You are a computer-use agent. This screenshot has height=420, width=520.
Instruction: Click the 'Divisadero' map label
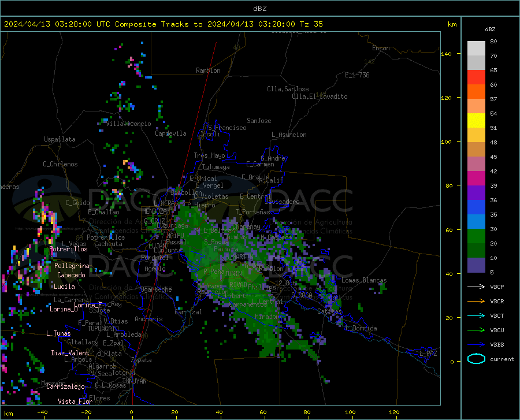coord(282,202)
